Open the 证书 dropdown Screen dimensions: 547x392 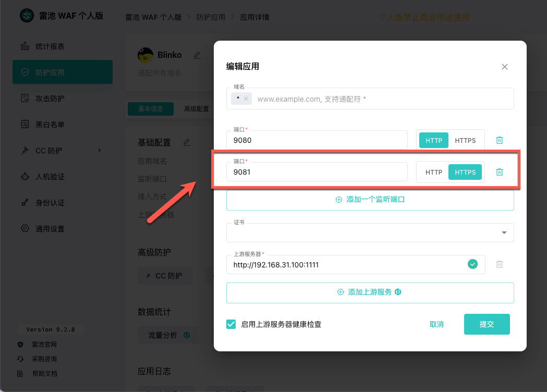click(370, 232)
